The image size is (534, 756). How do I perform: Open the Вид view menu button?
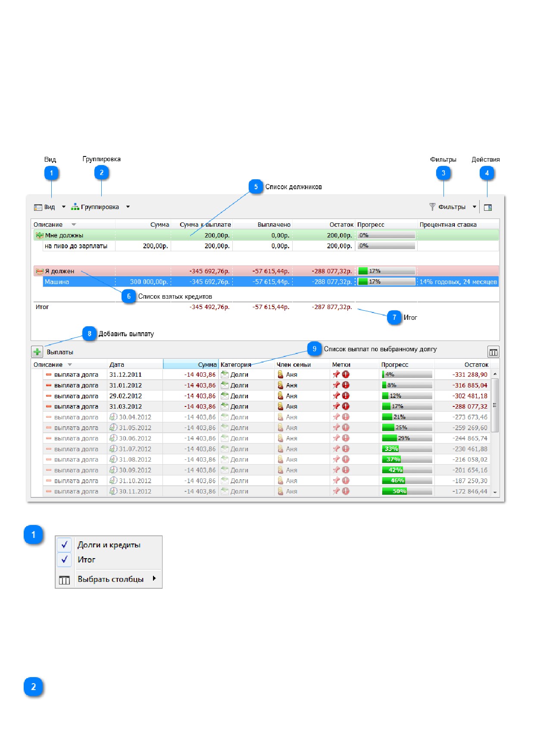click(44, 207)
